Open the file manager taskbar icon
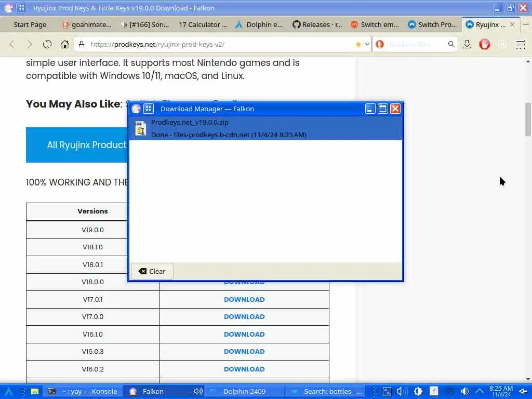532x399 pixels. pos(35,392)
